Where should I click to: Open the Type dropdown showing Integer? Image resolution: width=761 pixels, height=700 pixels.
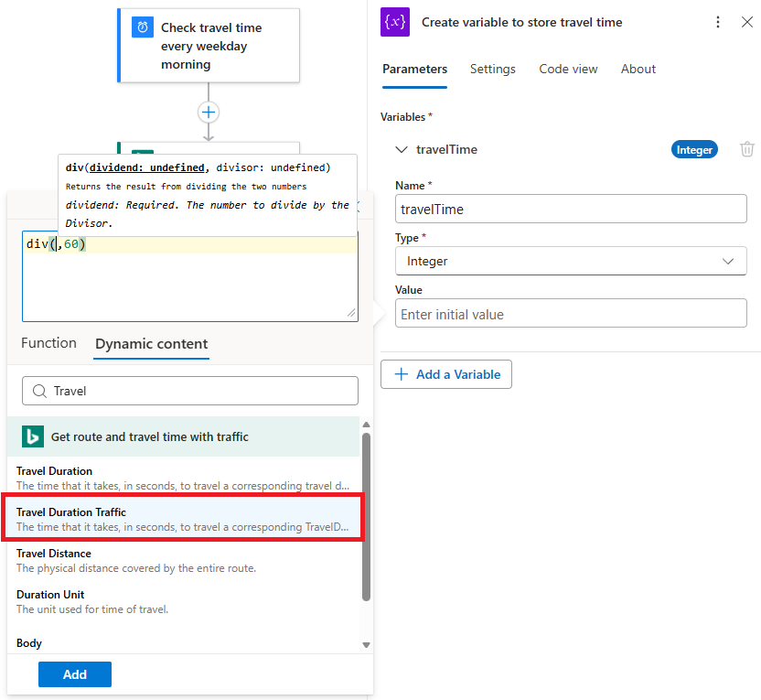[x=571, y=261]
